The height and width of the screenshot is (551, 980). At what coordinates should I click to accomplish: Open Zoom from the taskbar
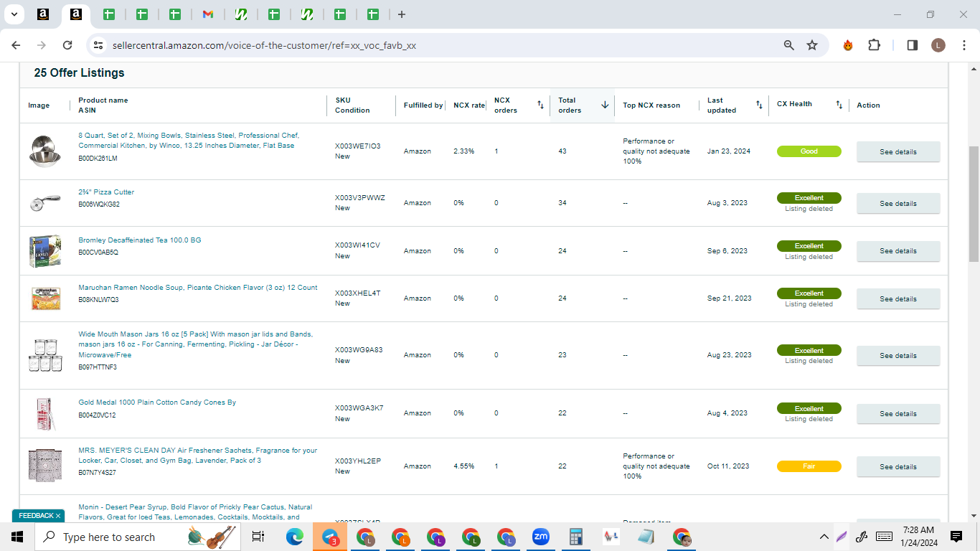point(540,537)
